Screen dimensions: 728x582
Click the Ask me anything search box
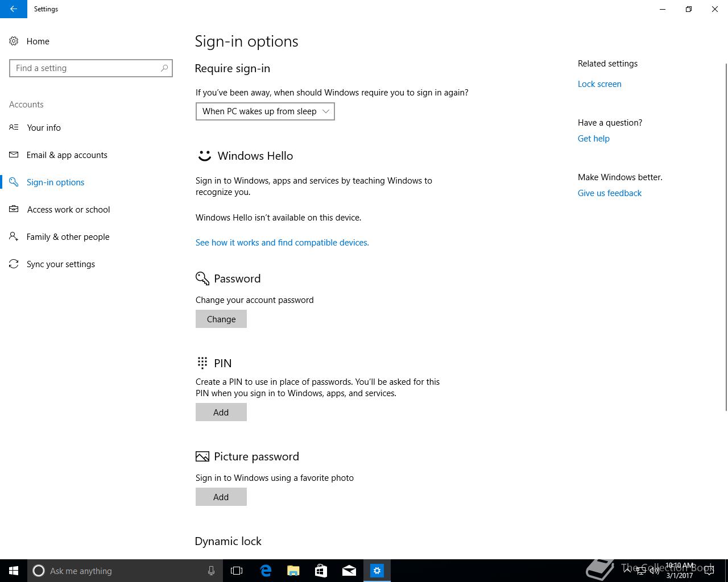pyautogui.click(x=125, y=571)
